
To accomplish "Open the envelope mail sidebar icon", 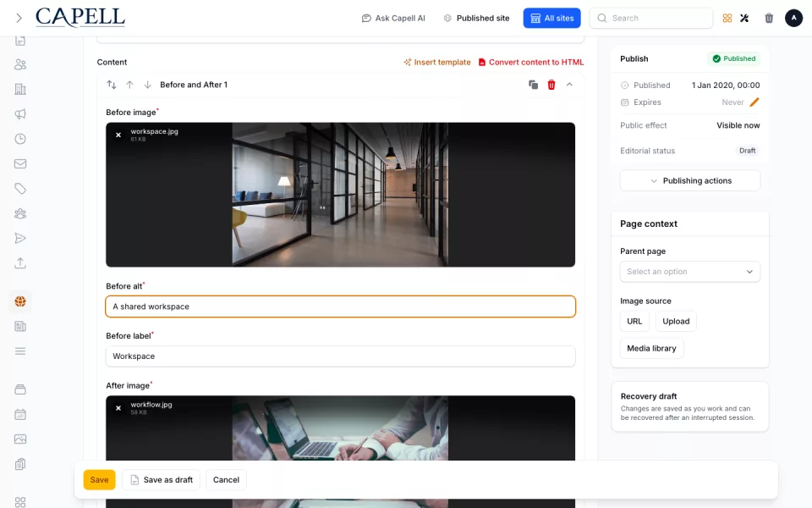I will coord(20,163).
